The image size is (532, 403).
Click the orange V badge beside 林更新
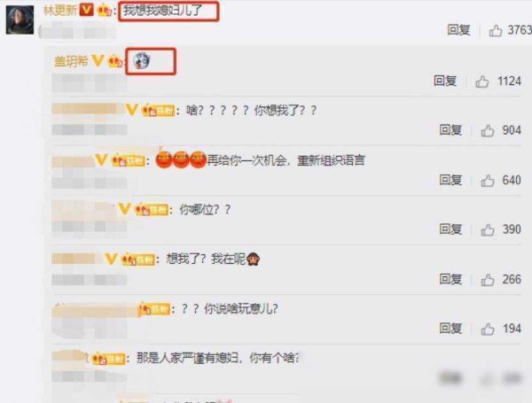pos(87,10)
